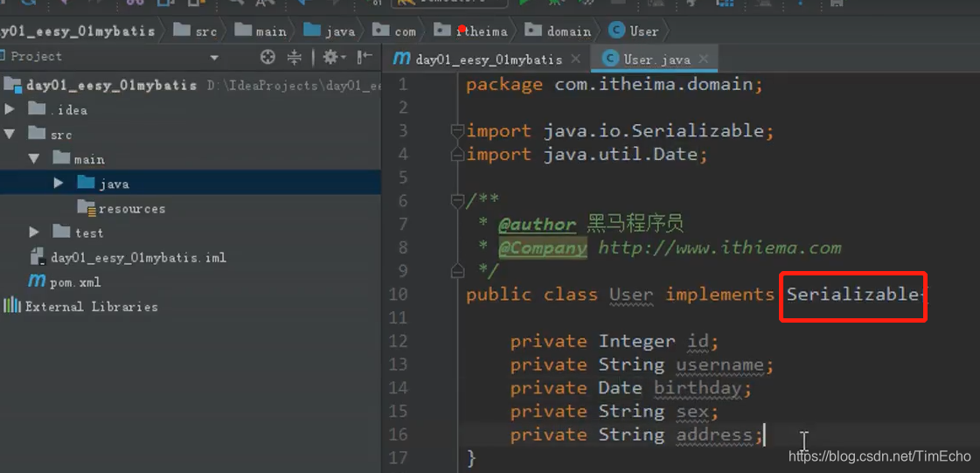Image resolution: width=980 pixels, height=473 pixels.
Task: Click line number 17 in gutter
Action: coord(398,459)
